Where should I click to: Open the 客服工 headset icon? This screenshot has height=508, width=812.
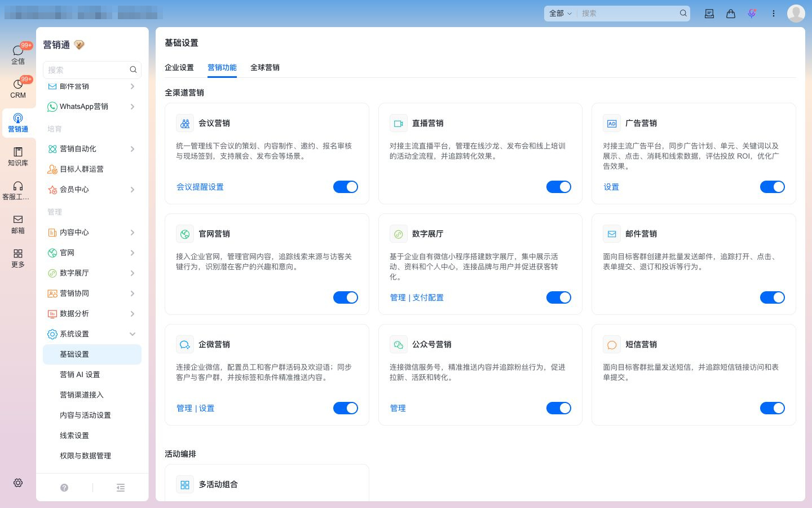click(18, 186)
